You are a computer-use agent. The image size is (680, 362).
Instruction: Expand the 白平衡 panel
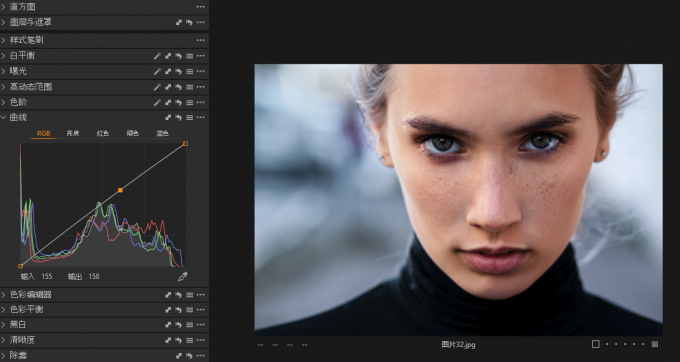click(x=3, y=55)
